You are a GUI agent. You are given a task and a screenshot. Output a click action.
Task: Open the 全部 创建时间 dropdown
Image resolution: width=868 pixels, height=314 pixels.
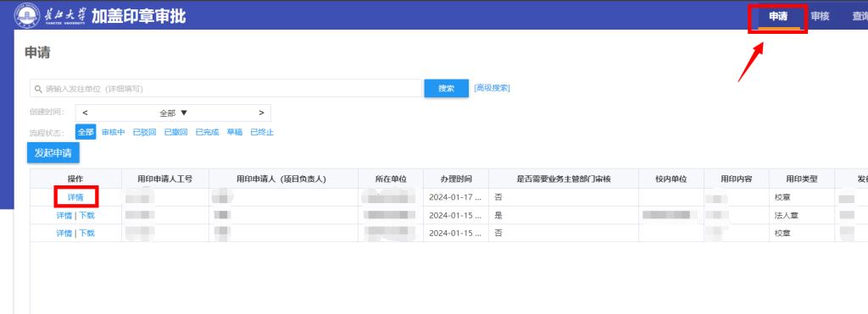[x=173, y=113]
